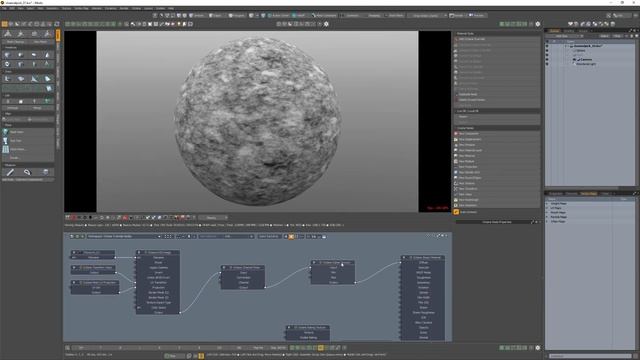The image size is (640, 360).
Task: Click the cylinder icon right of the loop tool
Action: click(45, 172)
